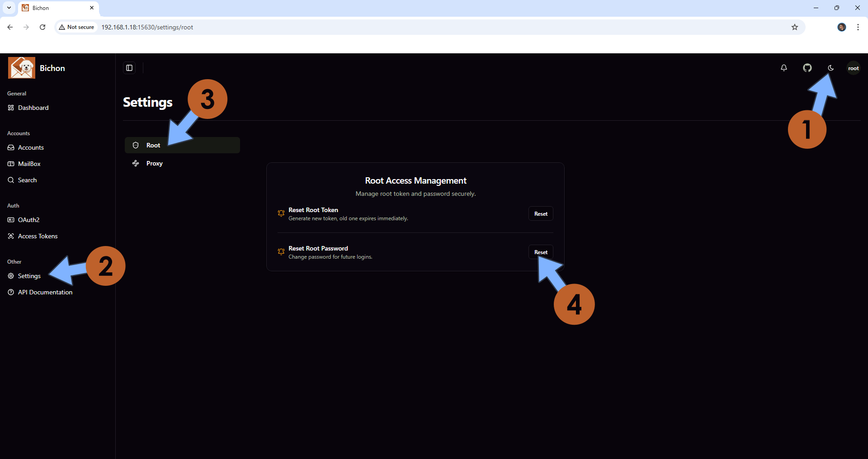Open the root account menu
Image resolution: width=868 pixels, height=459 pixels.
tap(854, 68)
